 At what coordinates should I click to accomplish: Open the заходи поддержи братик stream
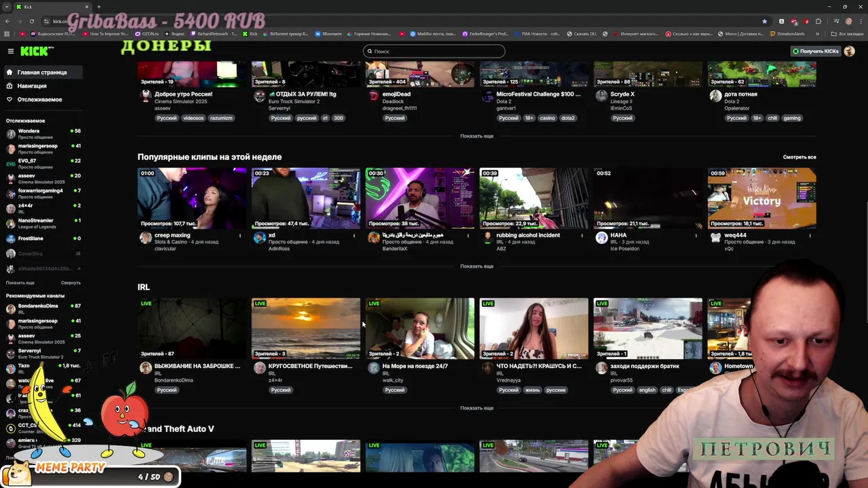648,329
